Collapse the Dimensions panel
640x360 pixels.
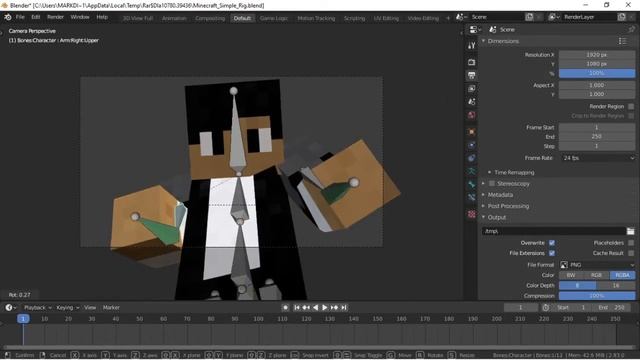coord(483,41)
